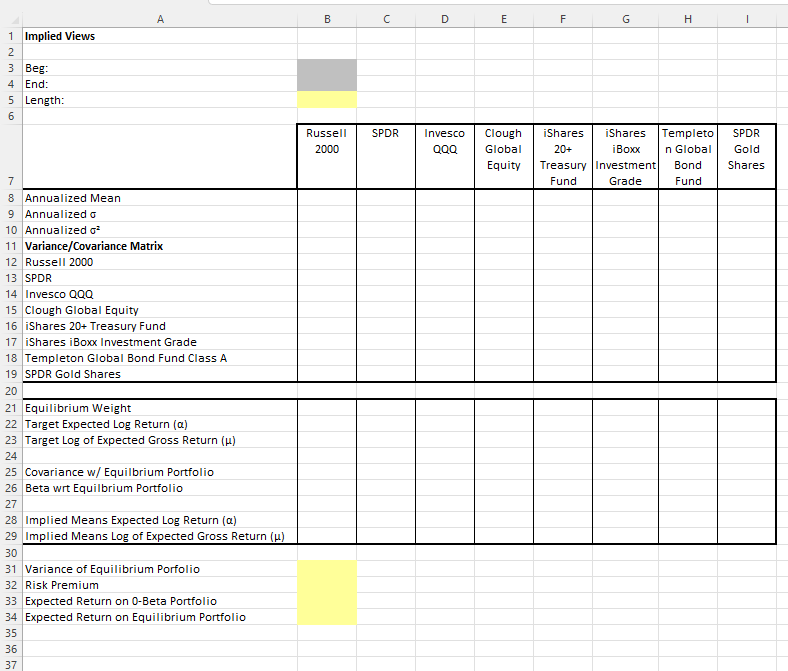Click 'Target Expected Log Return (α)' label
The width and height of the screenshot is (788, 671).
[160, 424]
